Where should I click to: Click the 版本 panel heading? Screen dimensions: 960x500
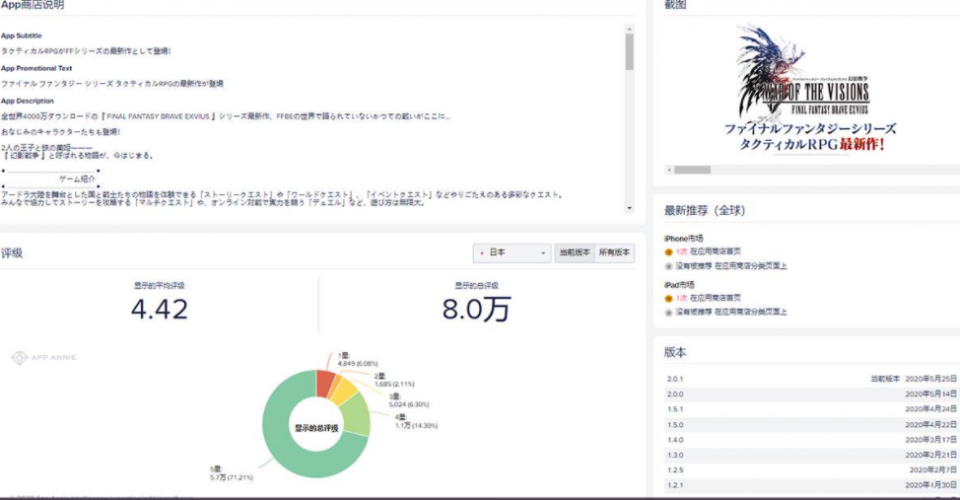(x=675, y=352)
